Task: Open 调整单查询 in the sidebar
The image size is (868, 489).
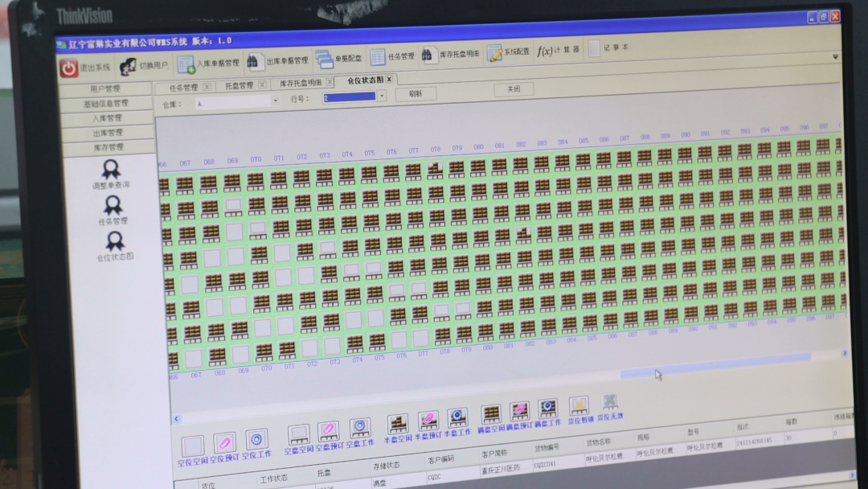Action: 111,170
